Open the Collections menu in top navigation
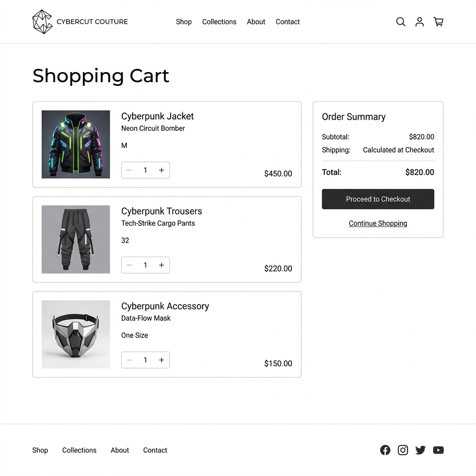 pyautogui.click(x=219, y=22)
